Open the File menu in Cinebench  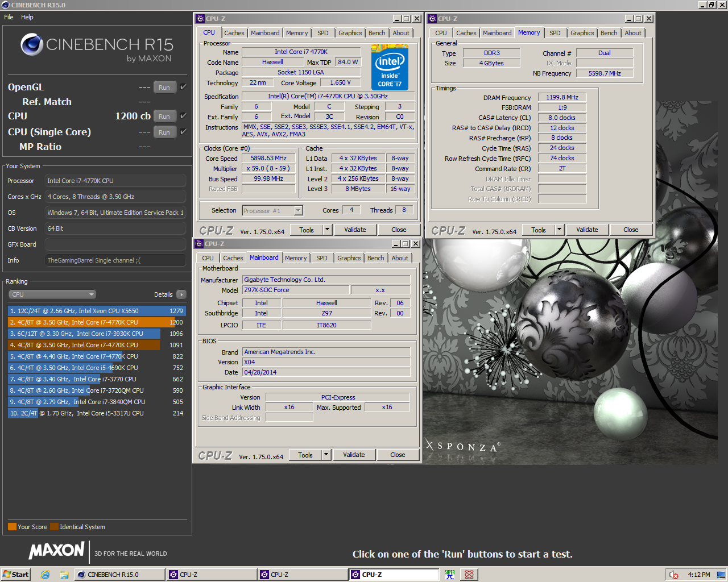click(x=9, y=17)
